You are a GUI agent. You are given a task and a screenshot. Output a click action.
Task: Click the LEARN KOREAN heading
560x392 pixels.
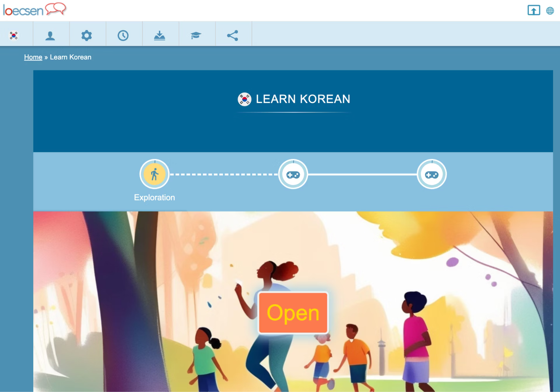coord(303,99)
